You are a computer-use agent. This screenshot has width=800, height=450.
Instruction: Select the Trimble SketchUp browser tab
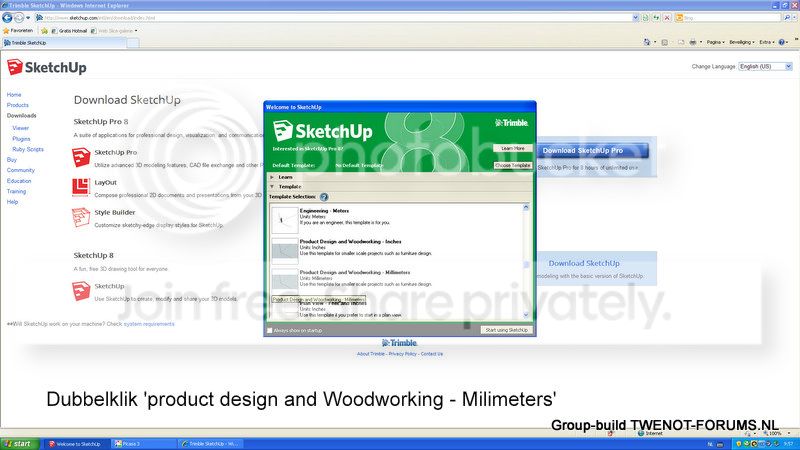[x=64, y=43]
